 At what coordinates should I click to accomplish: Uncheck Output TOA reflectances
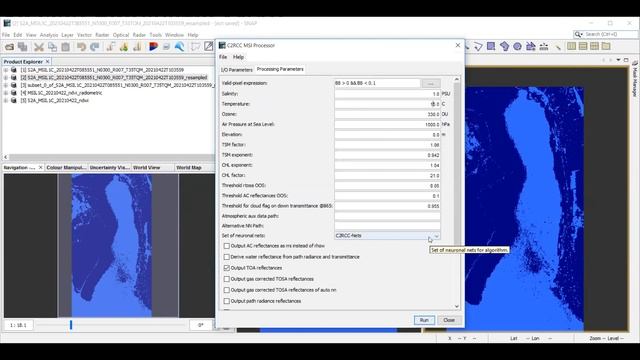pyautogui.click(x=227, y=268)
